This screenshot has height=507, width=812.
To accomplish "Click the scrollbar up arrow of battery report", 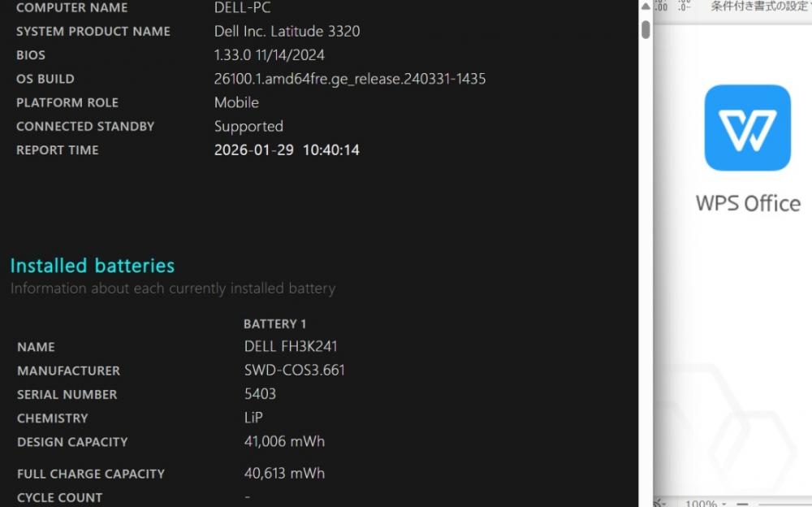I will tap(646, 6).
